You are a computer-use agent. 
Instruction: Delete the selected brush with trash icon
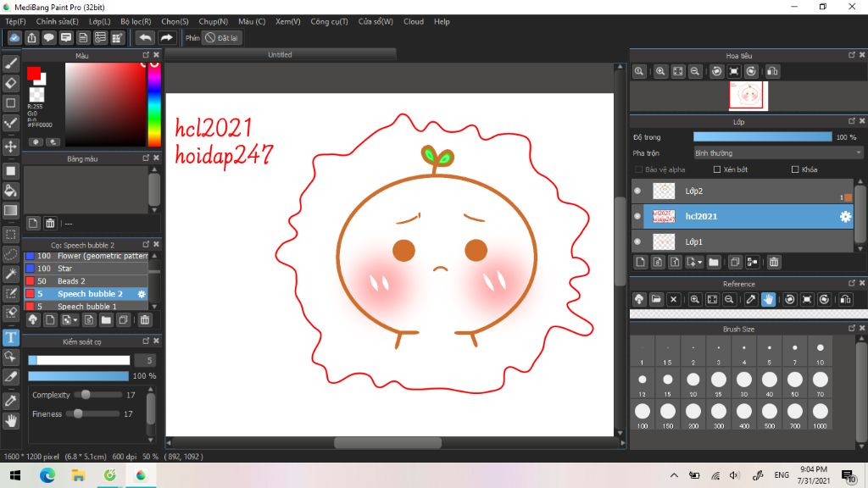[144, 319]
